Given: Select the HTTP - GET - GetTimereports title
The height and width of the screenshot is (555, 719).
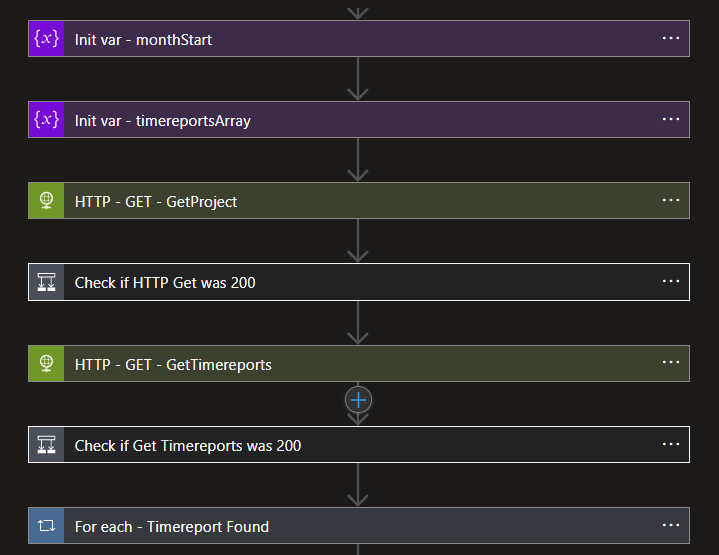Looking at the screenshot, I should point(173,364).
